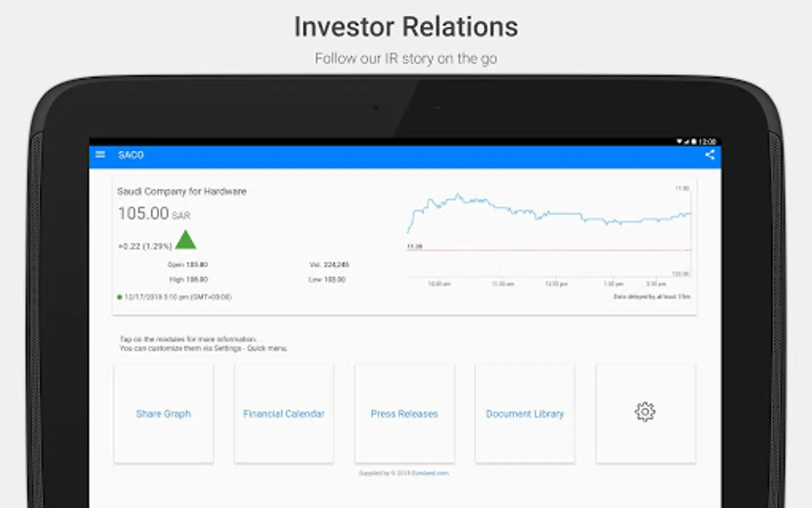Open the hamburger navigation menu

click(100, 154)
